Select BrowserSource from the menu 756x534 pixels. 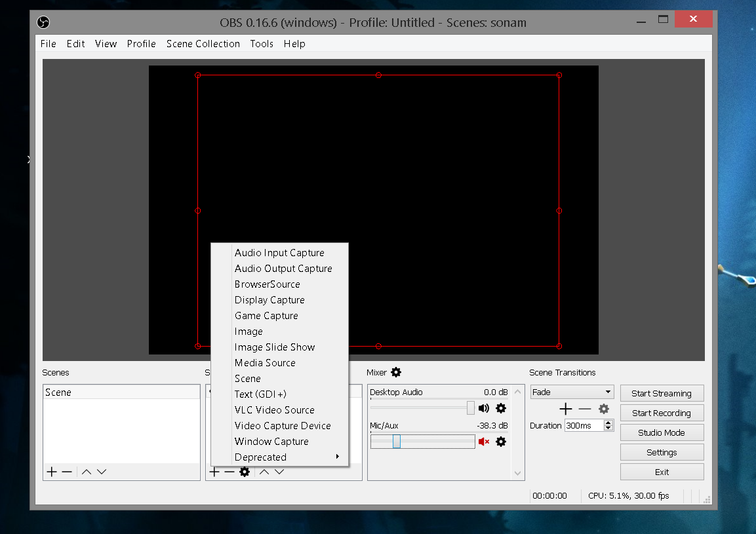point(279,284)
